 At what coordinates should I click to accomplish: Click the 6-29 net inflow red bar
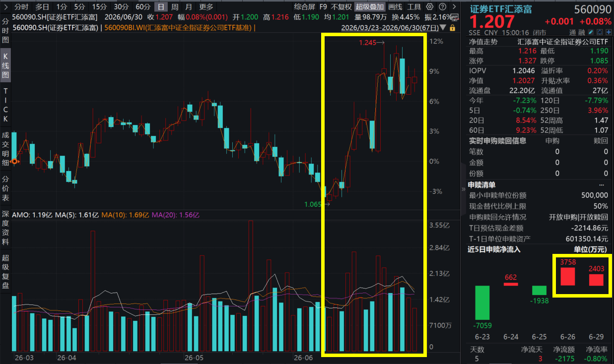(x=596, y=280)
